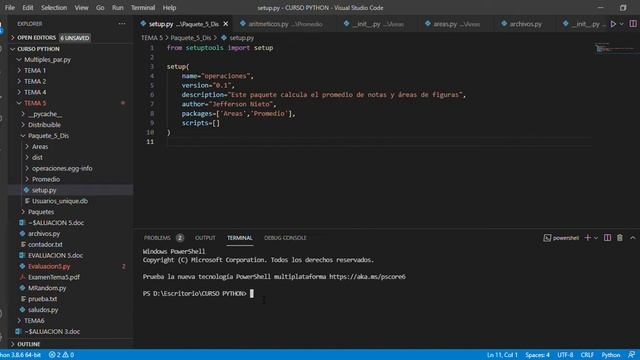Image resolution: width=640 pixels, height=360 pixels.
Task: Split the terminal pane
Action: (607, 238)
